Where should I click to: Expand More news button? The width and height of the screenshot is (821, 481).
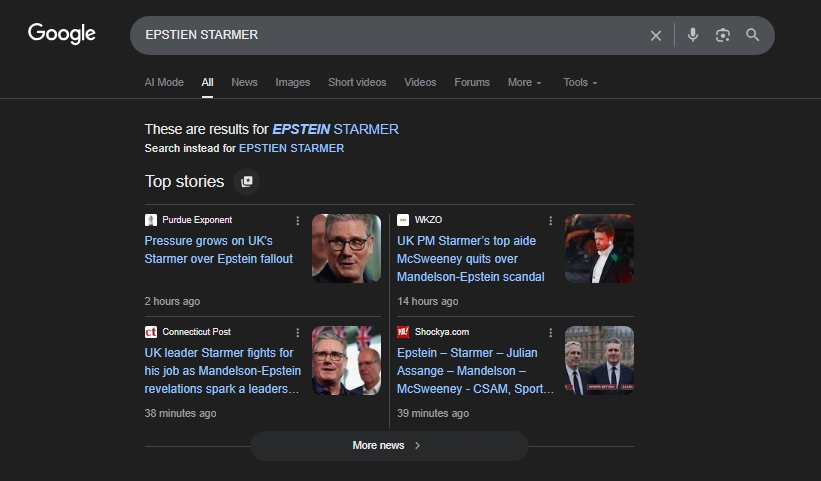point(388,445)
